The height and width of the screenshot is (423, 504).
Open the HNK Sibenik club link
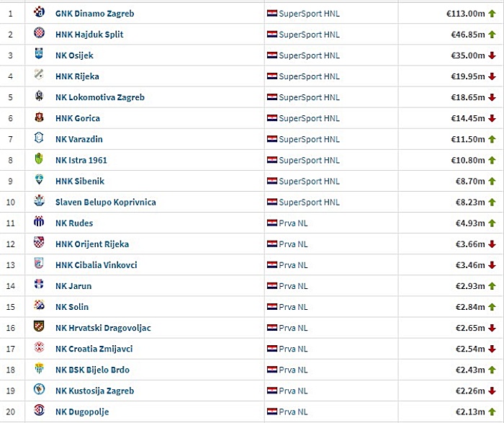[80, 181]
